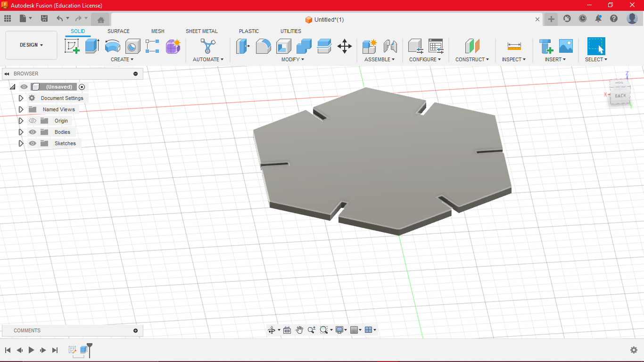Play the timeline animation
Viewport: 644px width, 362px height.
(x=32, y=350)
